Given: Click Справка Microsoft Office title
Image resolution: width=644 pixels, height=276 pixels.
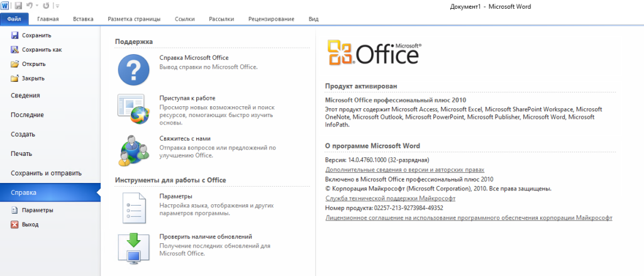Looking at the screenshot, I should (194, 58).
